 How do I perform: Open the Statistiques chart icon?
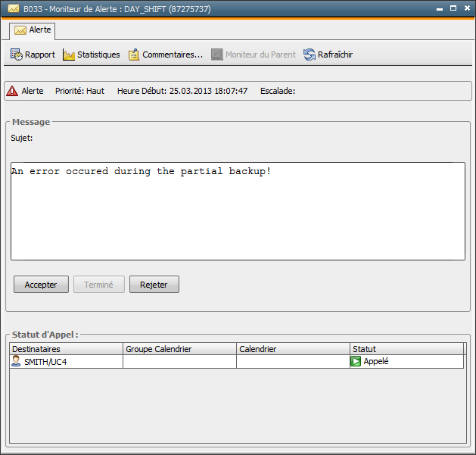click(x=69, y=55)
